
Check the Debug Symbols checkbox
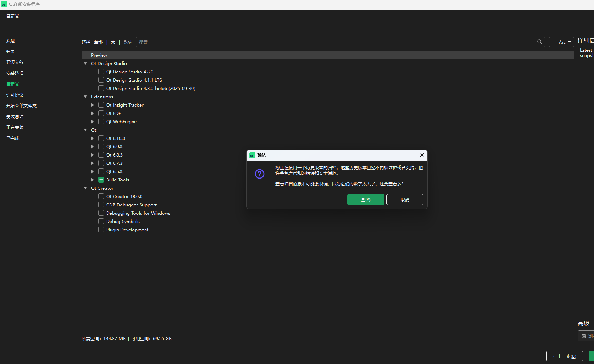click(x=101, y=221)
